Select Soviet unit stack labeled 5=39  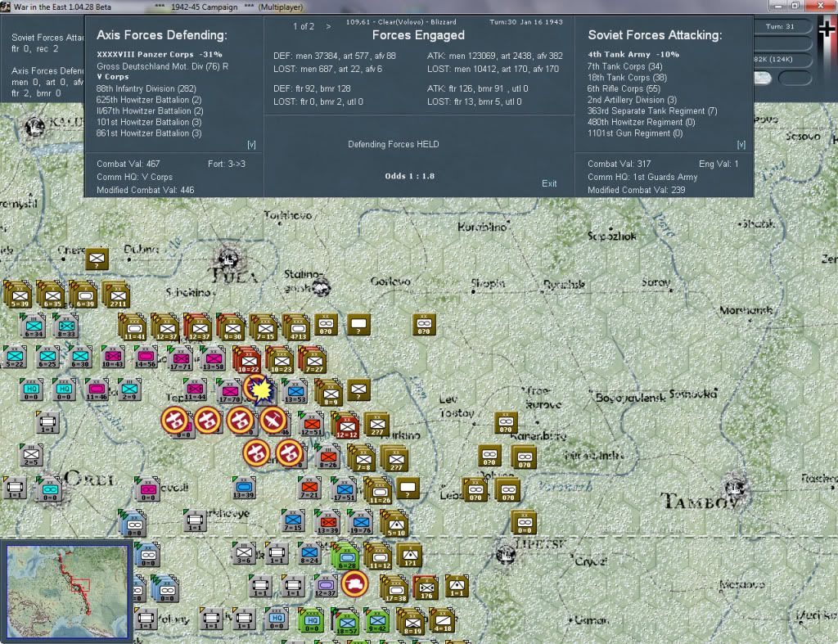tap(18, 295)
